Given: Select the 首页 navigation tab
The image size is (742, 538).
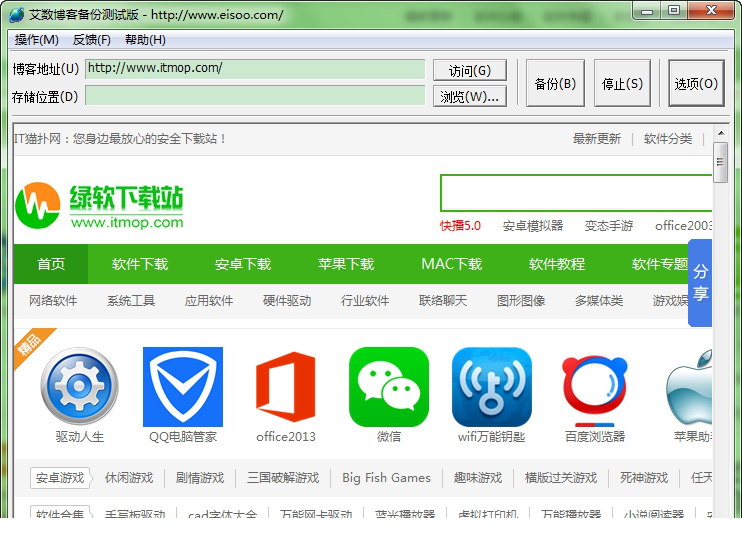Looking at the screenshot, I should [51, 264].
